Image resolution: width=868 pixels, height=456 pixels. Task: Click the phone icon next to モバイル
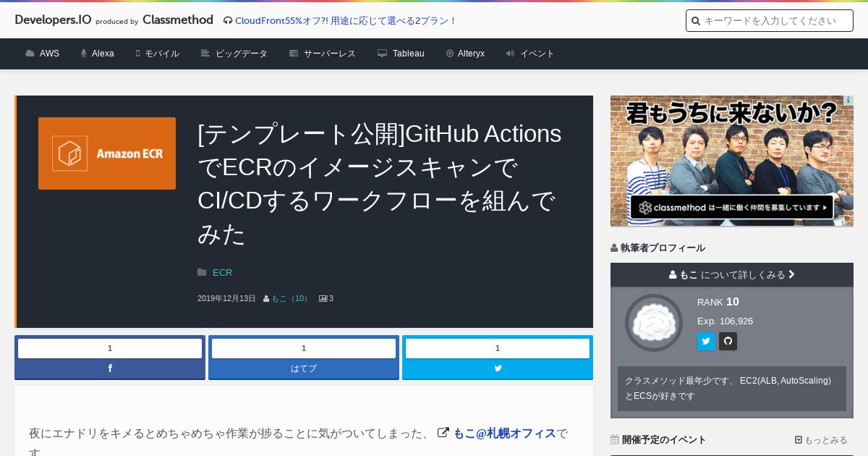tap(137, 54)
